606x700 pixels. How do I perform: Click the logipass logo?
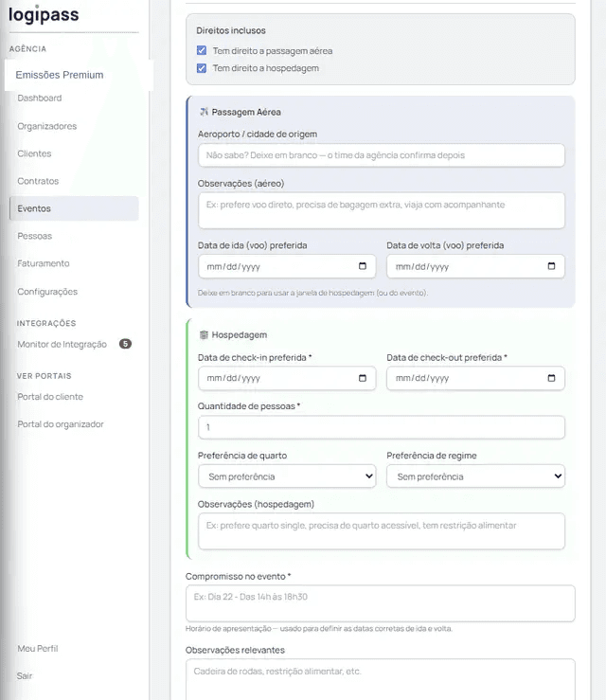pos(44,14)
